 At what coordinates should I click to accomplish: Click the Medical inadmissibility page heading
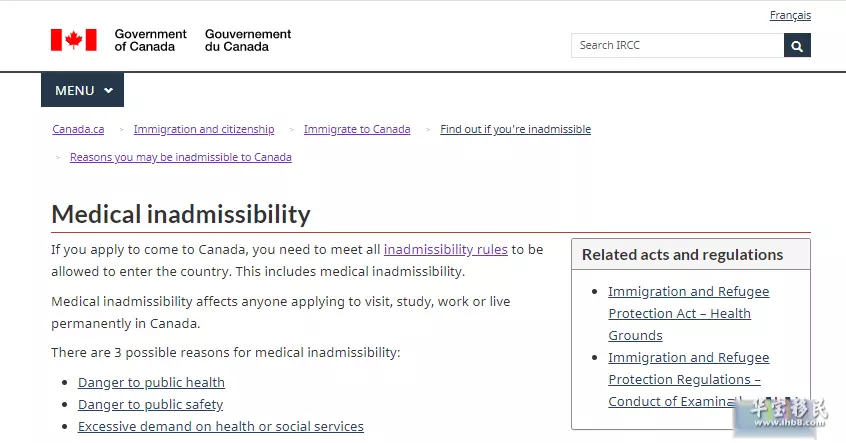(x=181, y=214)
